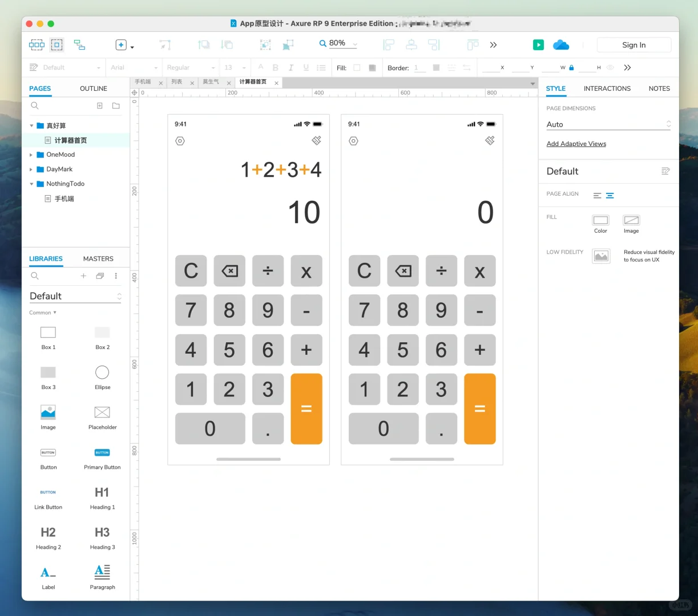The width and height of the screenshot is (698, 616).
Task: Open the 列表 page tab
Action: coord(178,82)
